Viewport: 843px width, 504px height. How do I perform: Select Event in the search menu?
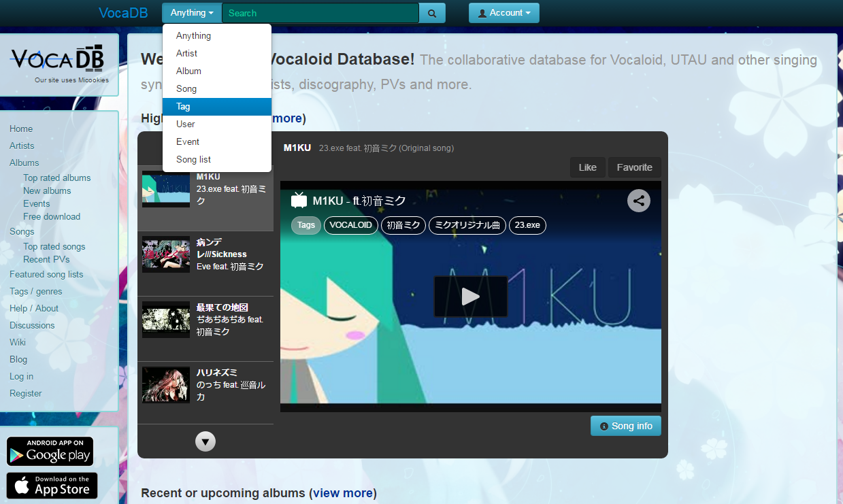click(x=217, y=142)
